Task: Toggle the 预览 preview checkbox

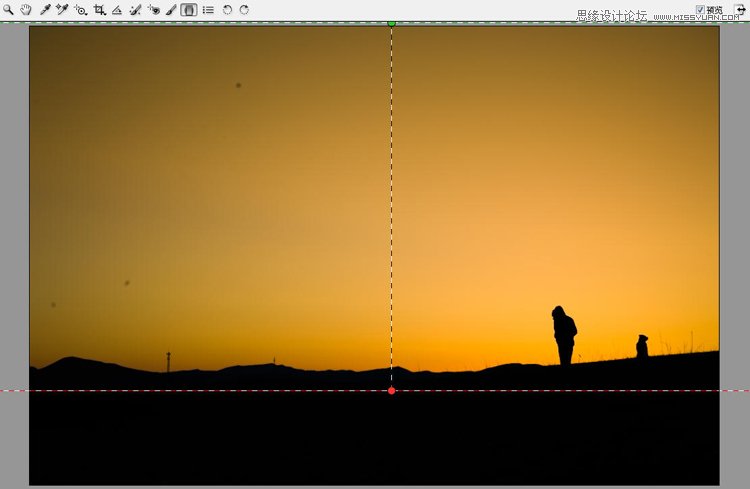Action: [x=700, y=10]
